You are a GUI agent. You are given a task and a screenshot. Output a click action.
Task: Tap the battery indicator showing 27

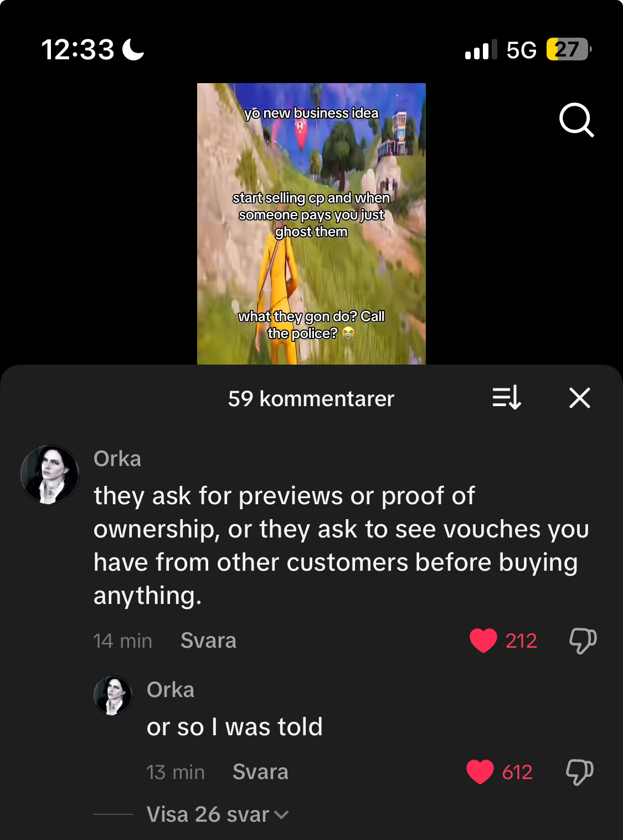click(x=569, y=49)
